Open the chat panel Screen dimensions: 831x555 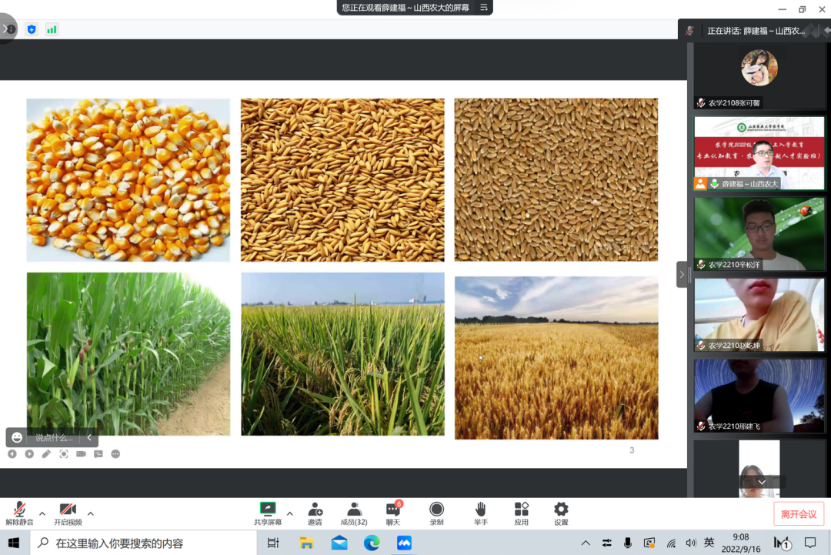click(x=393, y=511)
